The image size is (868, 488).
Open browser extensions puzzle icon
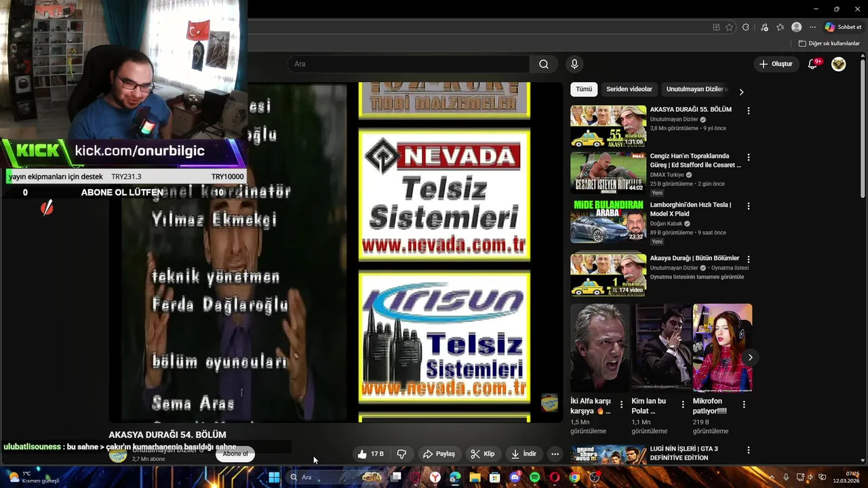746,27
